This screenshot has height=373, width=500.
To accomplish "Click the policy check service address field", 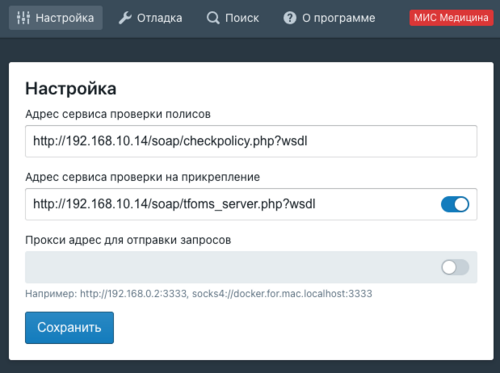I will point(251,141).
